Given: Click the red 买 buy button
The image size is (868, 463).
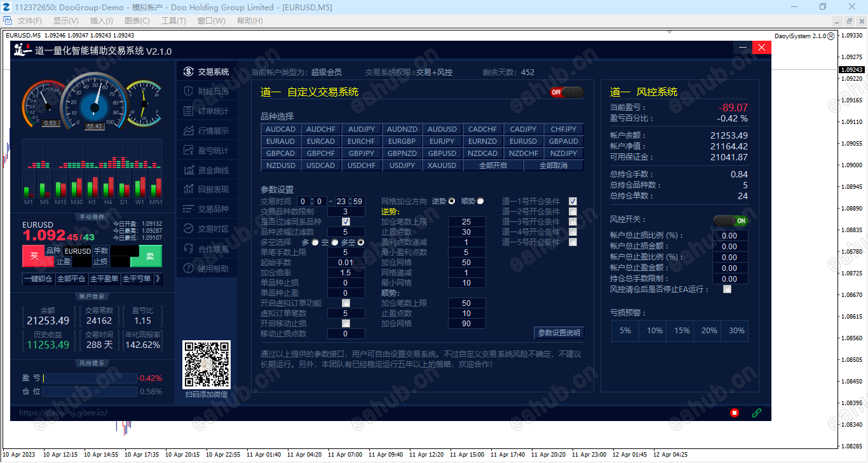Looking at the screenshot, I should tap(34, 256).
